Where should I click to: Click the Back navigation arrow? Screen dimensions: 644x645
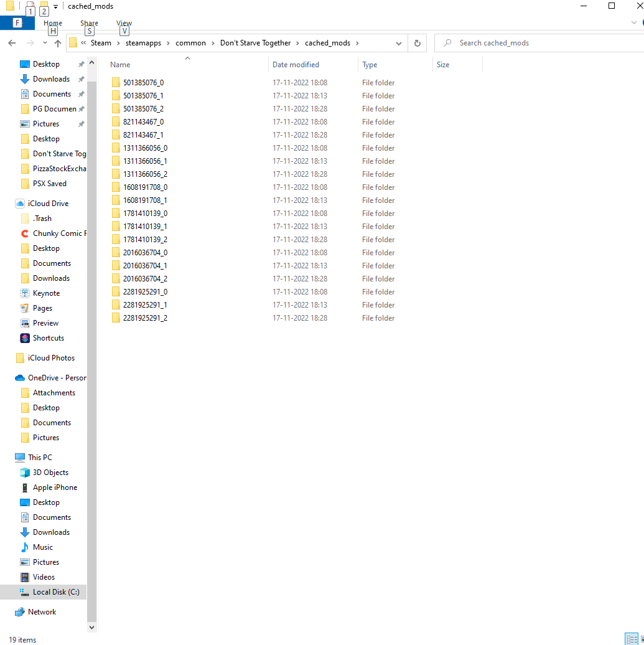(x=12, y=43)
